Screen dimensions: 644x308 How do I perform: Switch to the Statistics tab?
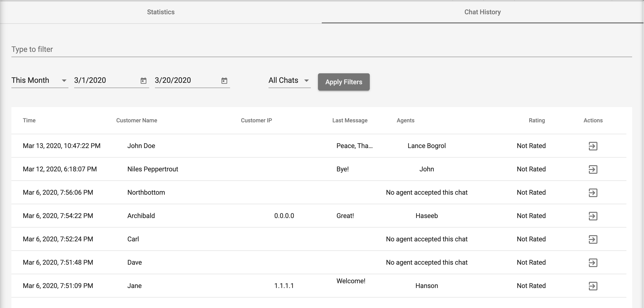tap(161, 12)
